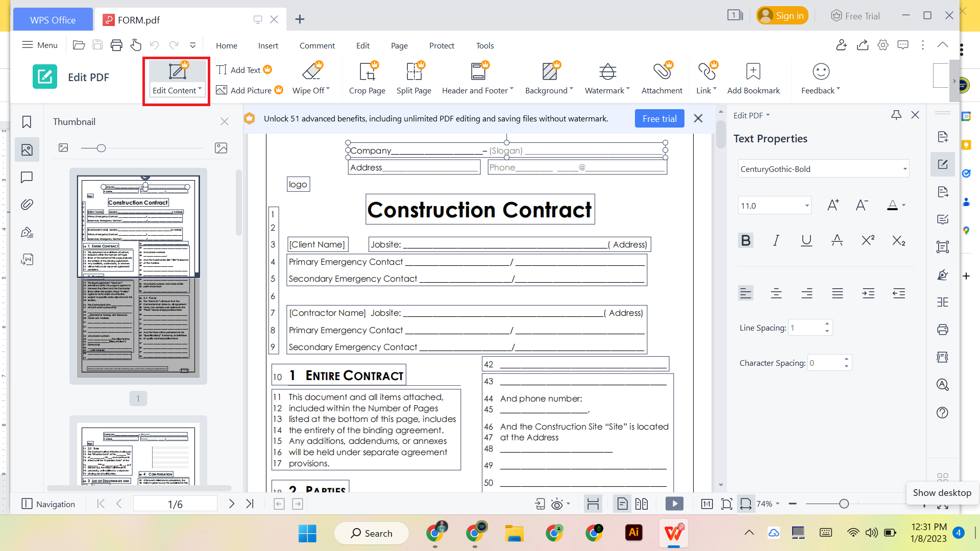Toggle bold formatting in Text Properties
The image size is (980, 551).
click(x=746, y=240)
